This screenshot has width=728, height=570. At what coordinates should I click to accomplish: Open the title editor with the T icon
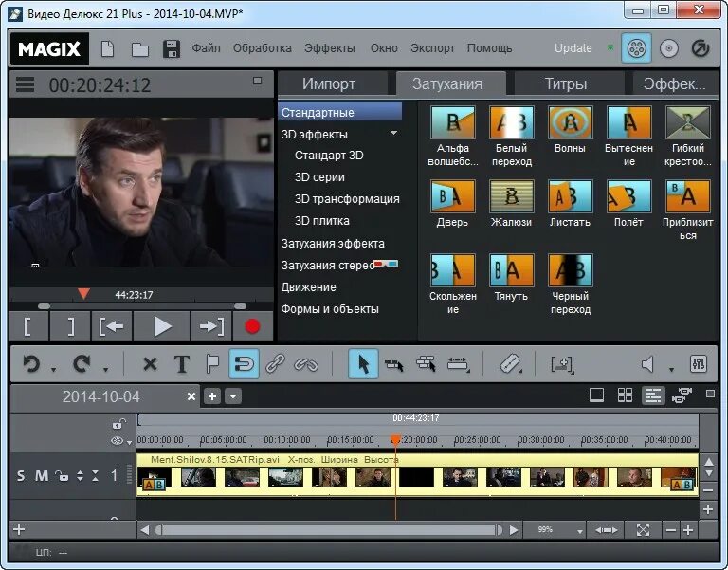pyautogui.click(x=182, y=364)
